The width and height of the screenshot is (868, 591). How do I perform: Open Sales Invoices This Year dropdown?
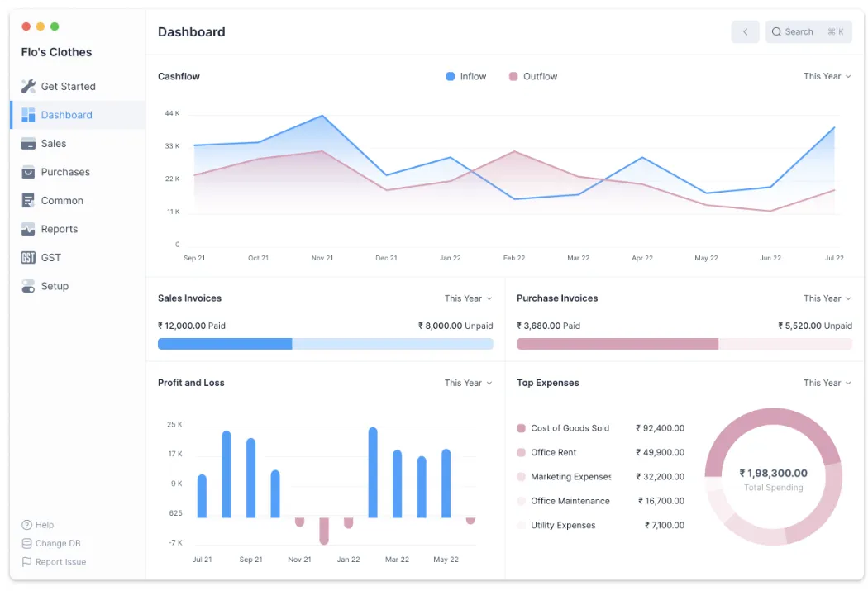pos(469,298)
